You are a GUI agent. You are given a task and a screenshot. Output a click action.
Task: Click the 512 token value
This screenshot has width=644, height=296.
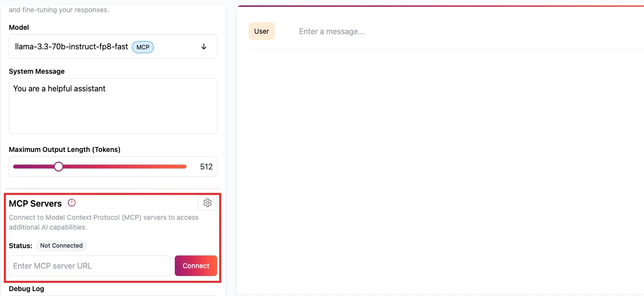point(207,167)
